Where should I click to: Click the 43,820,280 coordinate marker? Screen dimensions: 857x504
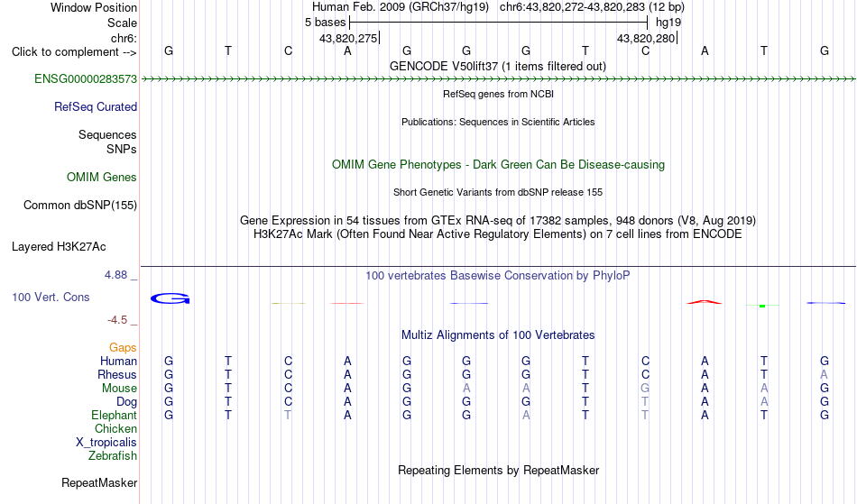tap(647, 38)
